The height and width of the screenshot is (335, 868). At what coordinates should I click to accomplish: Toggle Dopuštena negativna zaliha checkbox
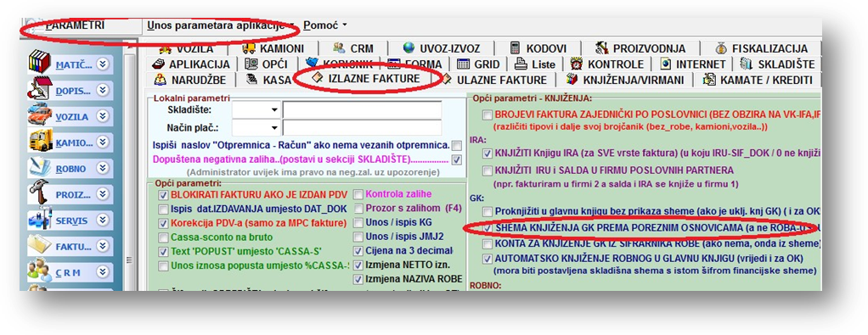point(457,159)
